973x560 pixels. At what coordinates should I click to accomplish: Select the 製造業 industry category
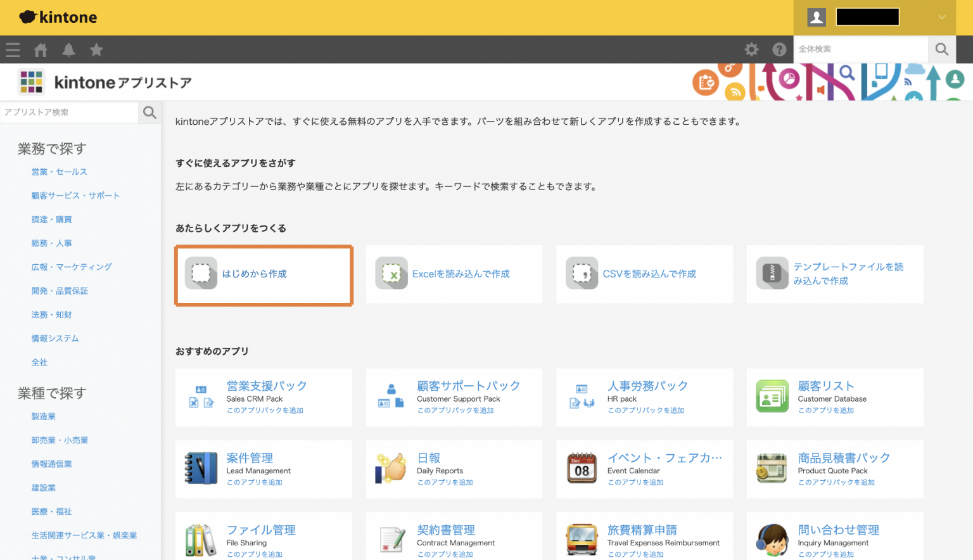43,416
